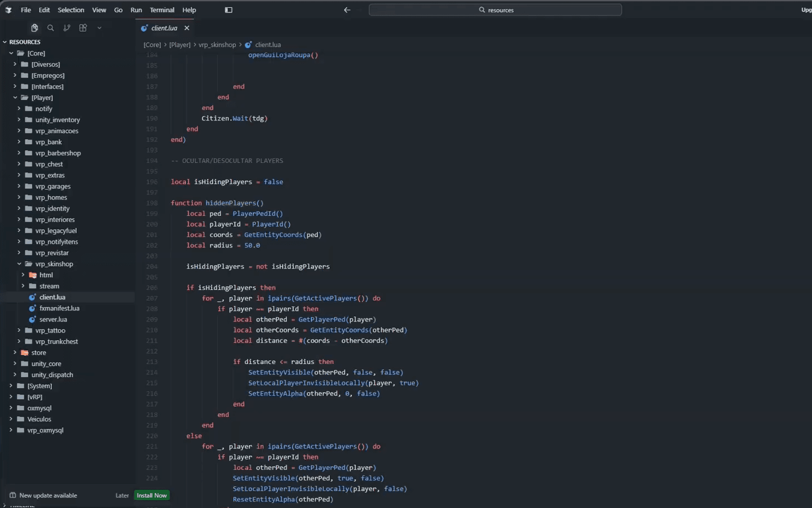Open the Selection menu
812x508 pixels.
(71, 10)
